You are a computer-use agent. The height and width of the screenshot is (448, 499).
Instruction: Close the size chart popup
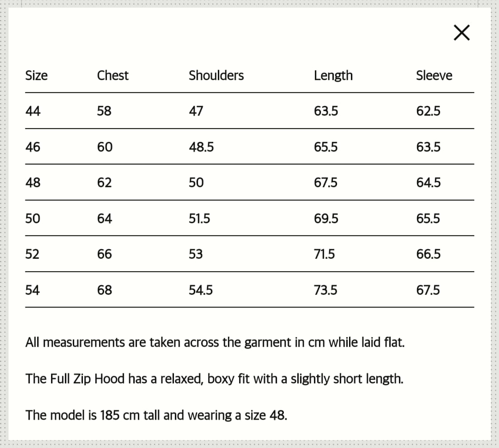pos(462,32)
